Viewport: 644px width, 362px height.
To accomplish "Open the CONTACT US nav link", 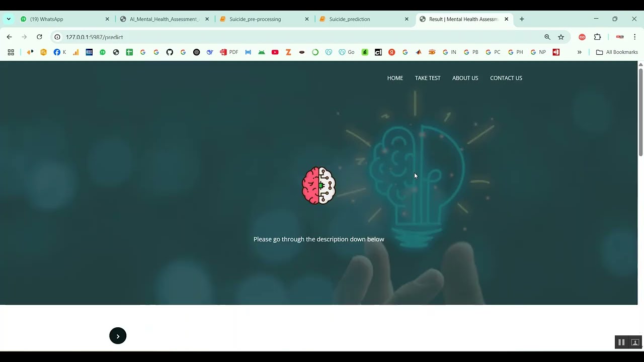I will click(x=506, y=78).
